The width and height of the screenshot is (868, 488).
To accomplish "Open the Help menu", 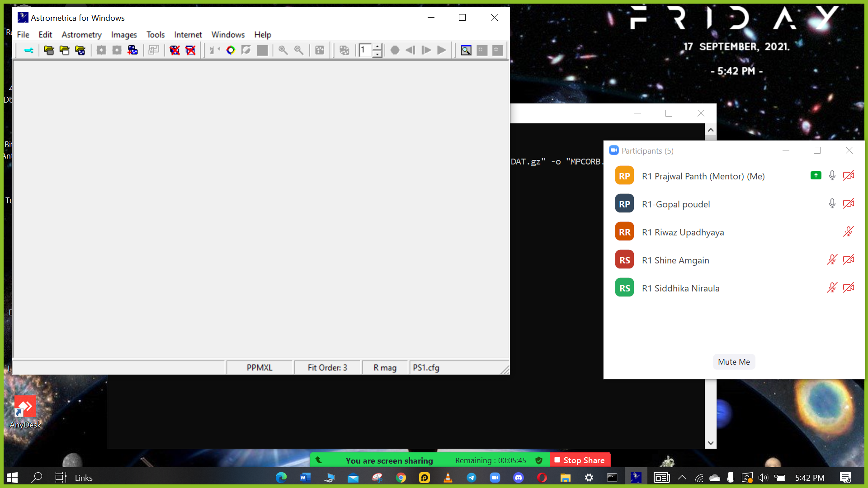I will point(262,35).
